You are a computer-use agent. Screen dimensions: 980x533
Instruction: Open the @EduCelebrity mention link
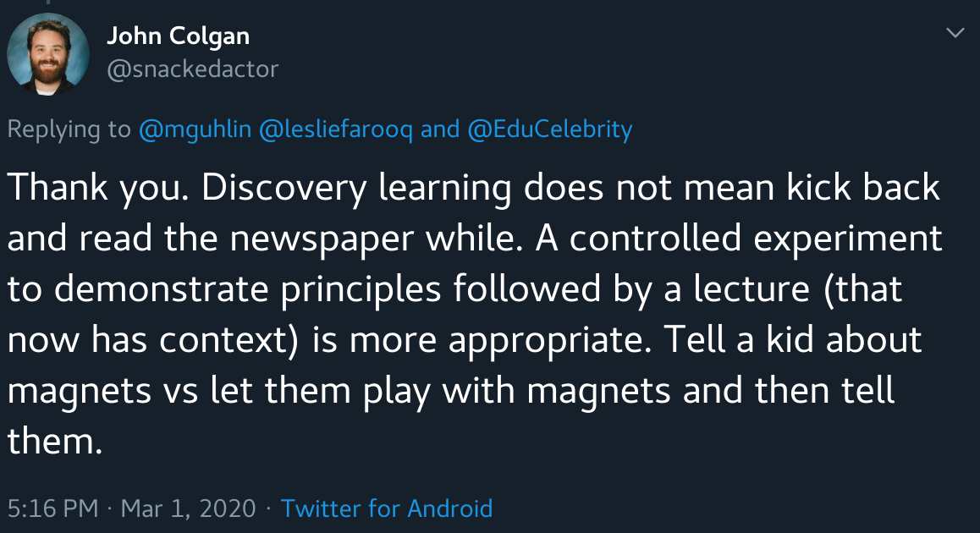[550, 129]
